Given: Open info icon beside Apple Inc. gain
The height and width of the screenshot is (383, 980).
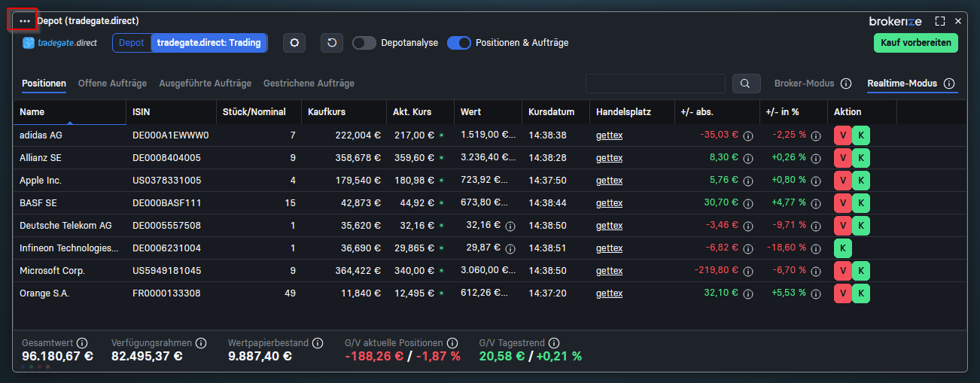Looking at the screenshot, I should (748, 181).
